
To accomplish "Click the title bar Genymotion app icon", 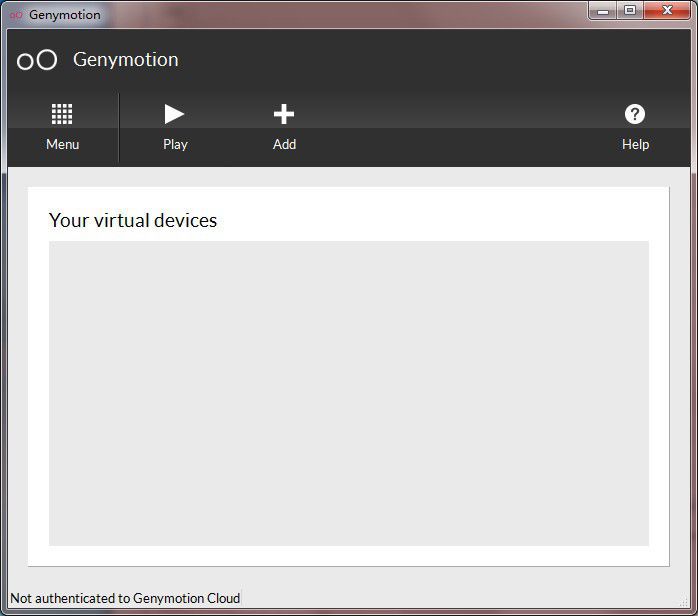I will pyautogui.click(x=15, y=15).
